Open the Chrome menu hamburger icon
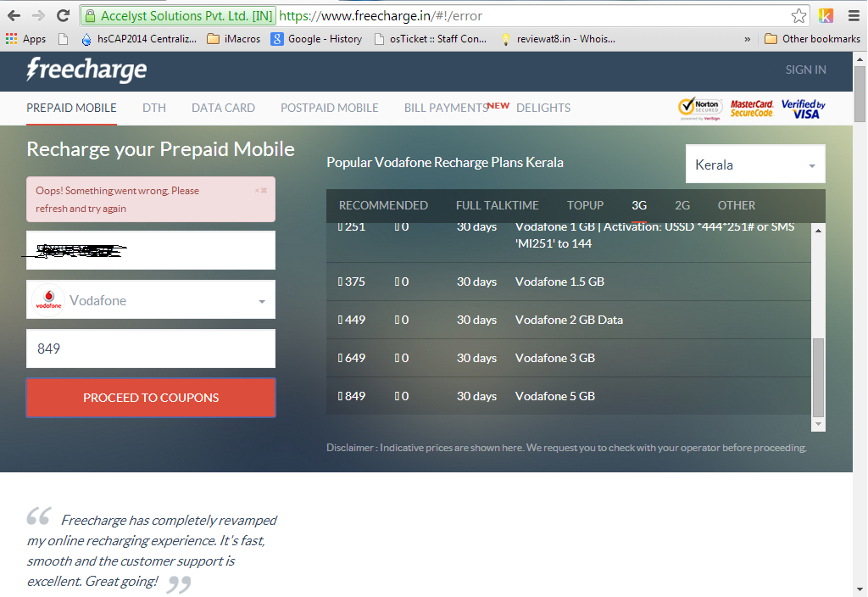This screenshot has height=597, width=868. [854, 16]
